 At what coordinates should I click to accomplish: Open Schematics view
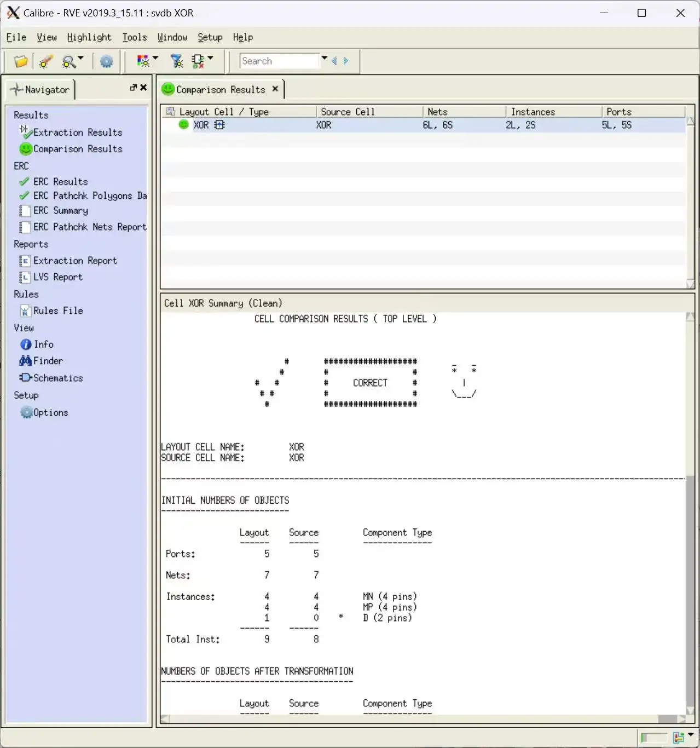(59, 378)
